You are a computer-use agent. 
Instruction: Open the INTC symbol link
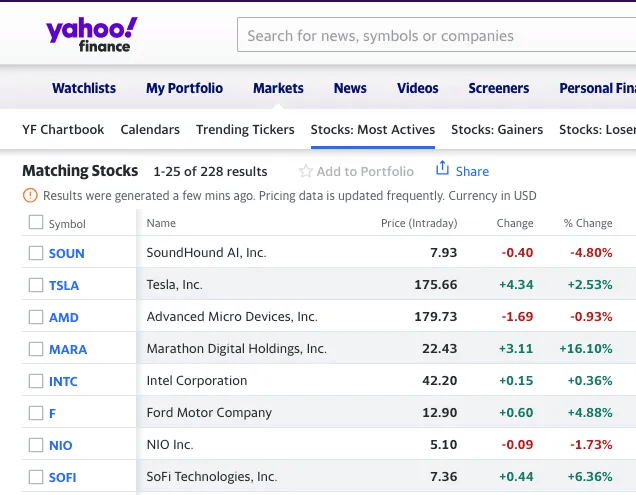63,381
